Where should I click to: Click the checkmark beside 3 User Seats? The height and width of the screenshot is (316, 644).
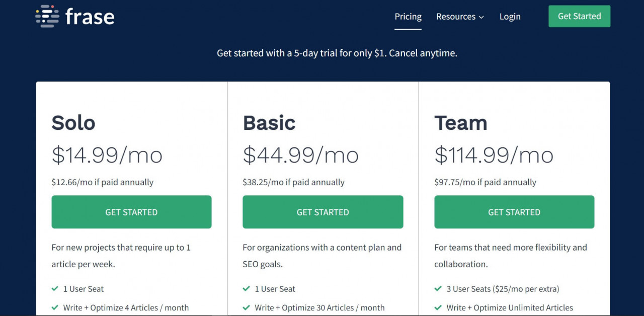[438, 289]
